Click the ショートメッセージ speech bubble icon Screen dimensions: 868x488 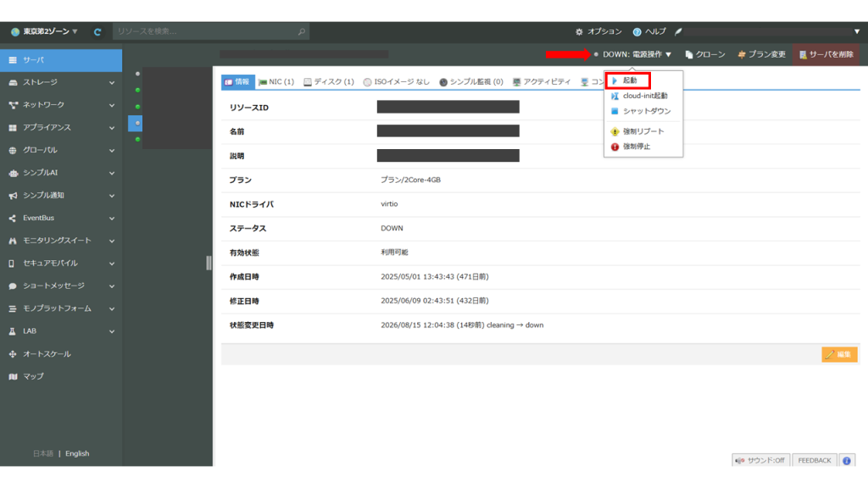(x=12, y=286)
